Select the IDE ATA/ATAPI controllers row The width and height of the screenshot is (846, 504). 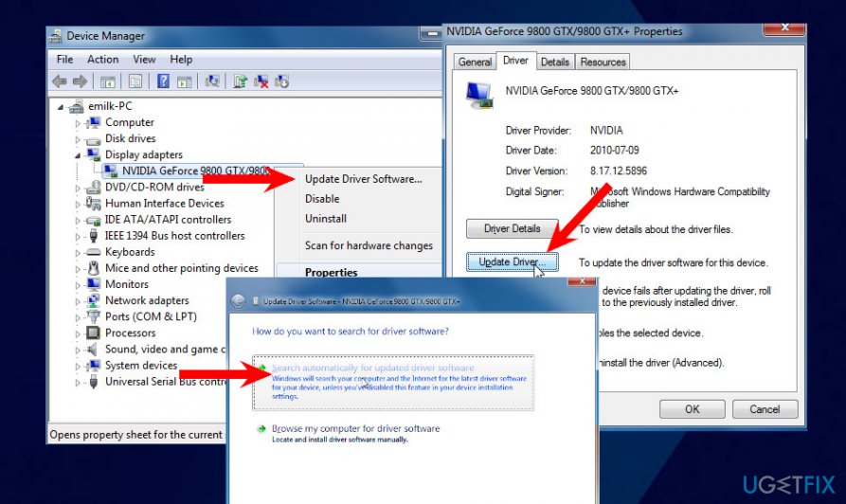[x=168, y=220]
